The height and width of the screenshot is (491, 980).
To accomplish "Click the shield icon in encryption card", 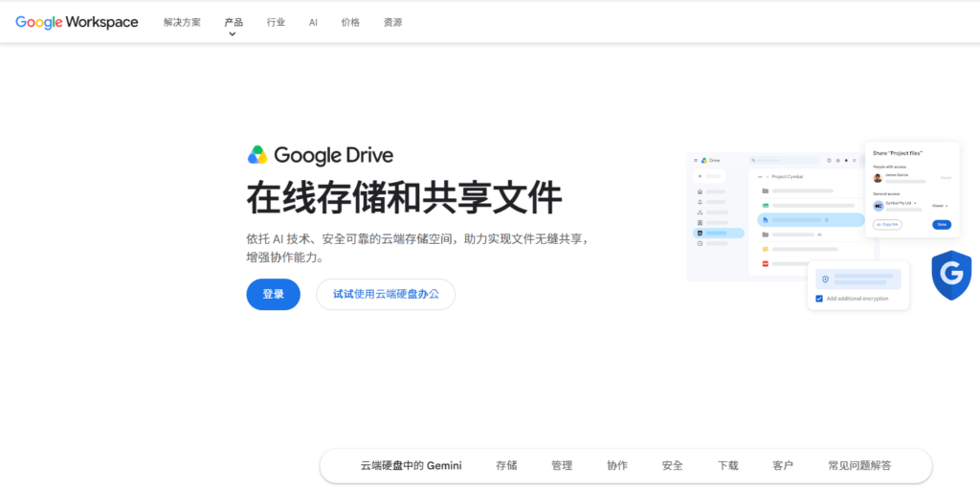I will point(825,279).
